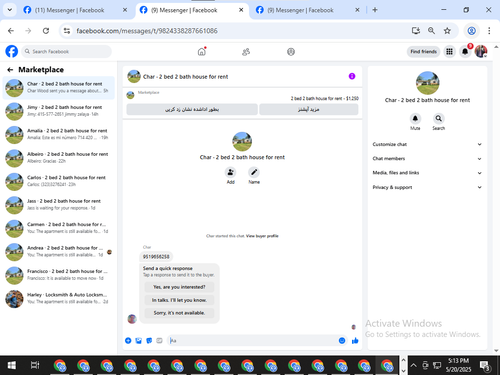Mute the conversation using the bell icon

(415, 118)
